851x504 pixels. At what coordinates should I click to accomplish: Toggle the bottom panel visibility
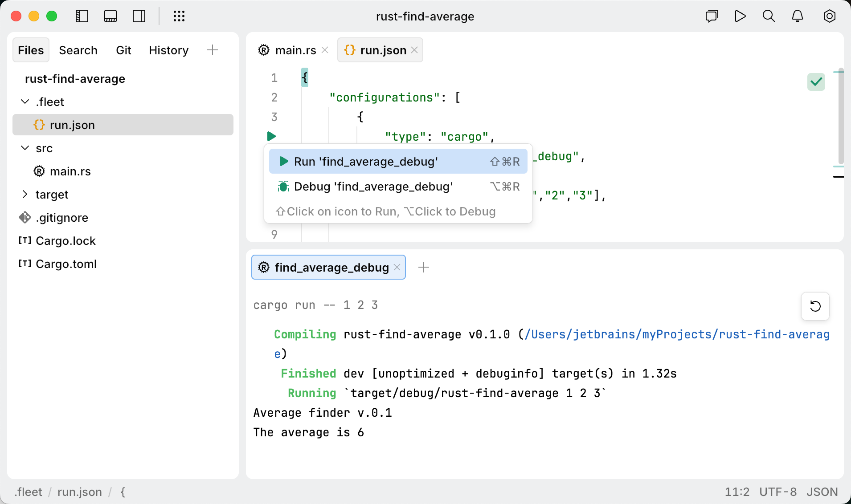point(110,16)
